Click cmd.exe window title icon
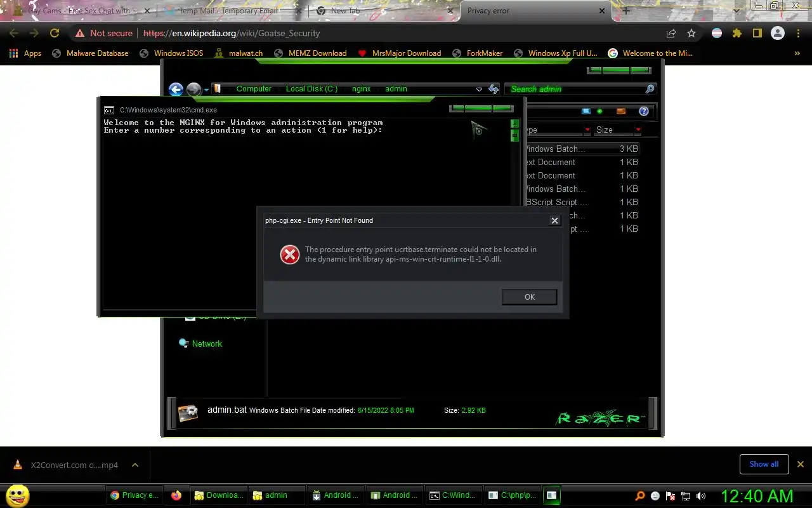Screen dimensions: 812x508 tap(109, 110)
